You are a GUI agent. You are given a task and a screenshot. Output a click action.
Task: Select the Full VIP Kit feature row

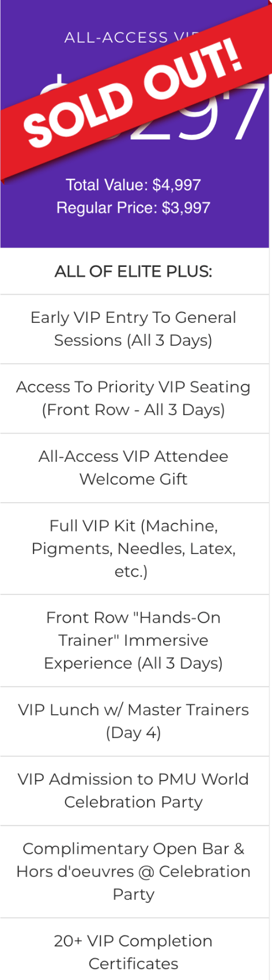(134, 549)
